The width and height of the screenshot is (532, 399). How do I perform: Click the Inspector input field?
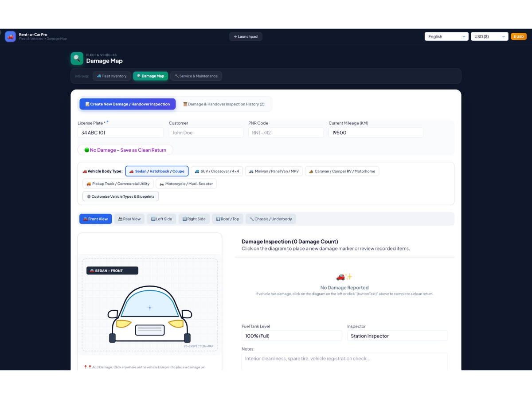tap(397, 336)
